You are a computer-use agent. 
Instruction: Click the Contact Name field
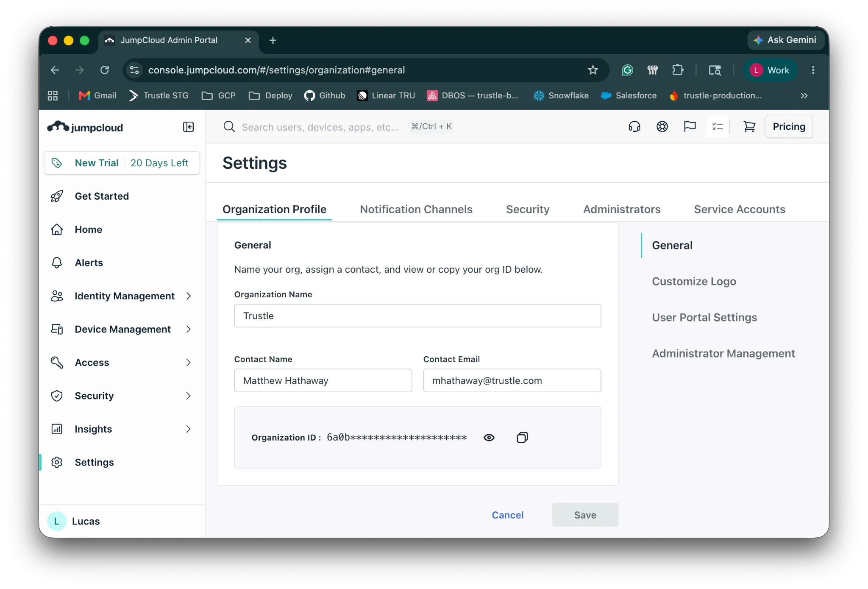click(x=323, y=380)
